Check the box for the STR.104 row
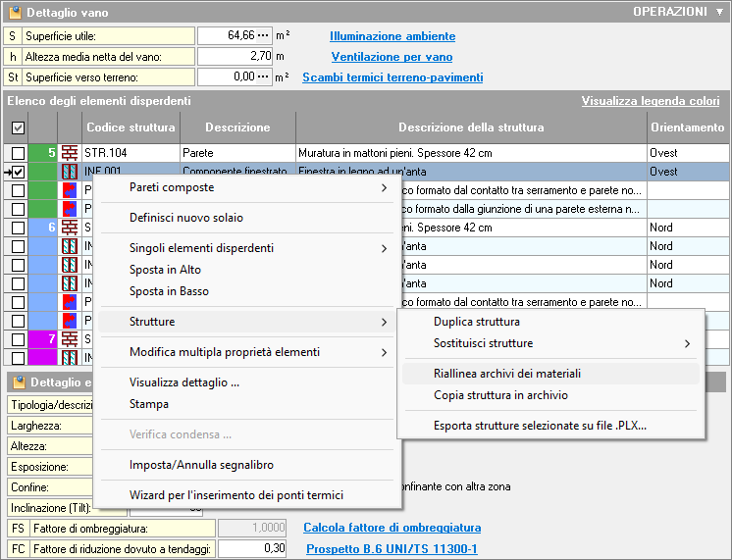732x560 pixels. pyautogui.click(x=18, y=153)
